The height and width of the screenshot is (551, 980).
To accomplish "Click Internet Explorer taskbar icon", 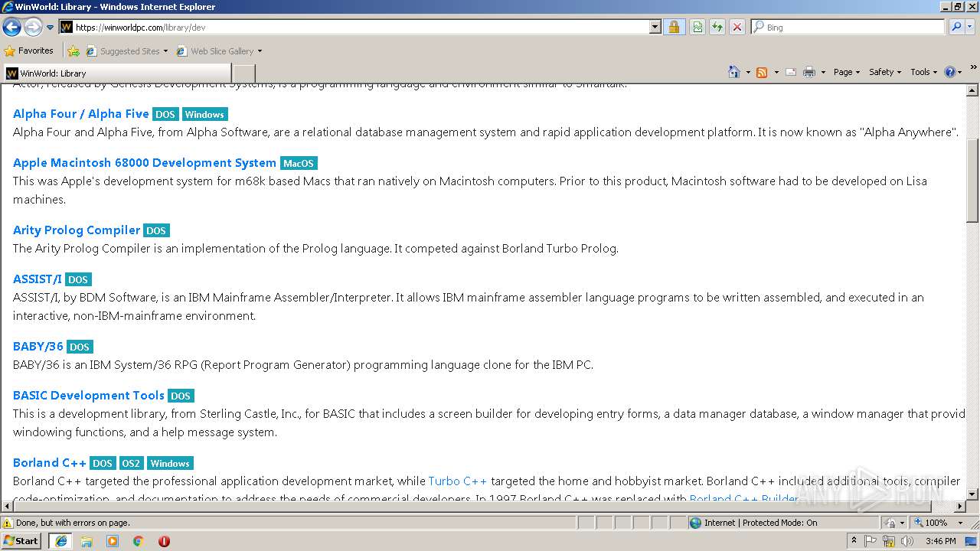I will click(x=61, y=540).
